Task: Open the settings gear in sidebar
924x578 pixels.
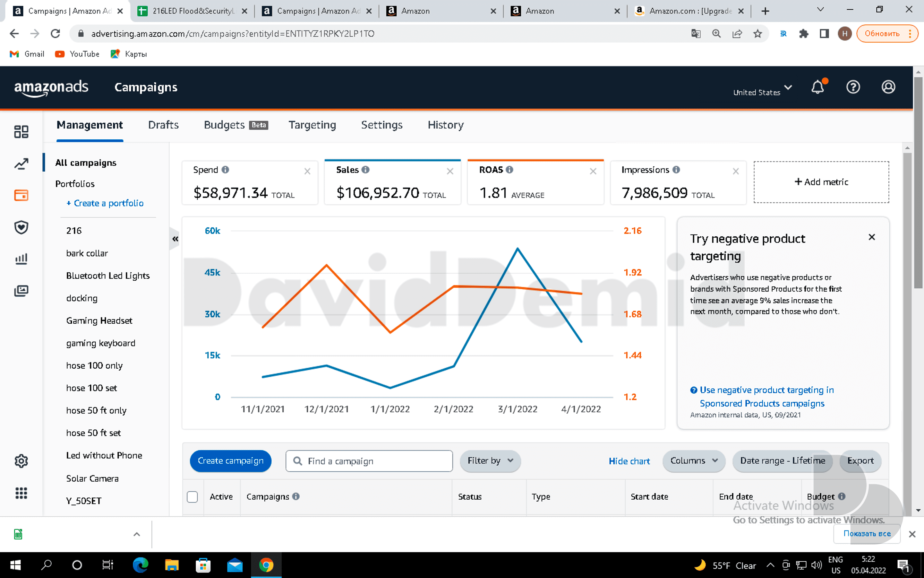Action: (21, 461)
